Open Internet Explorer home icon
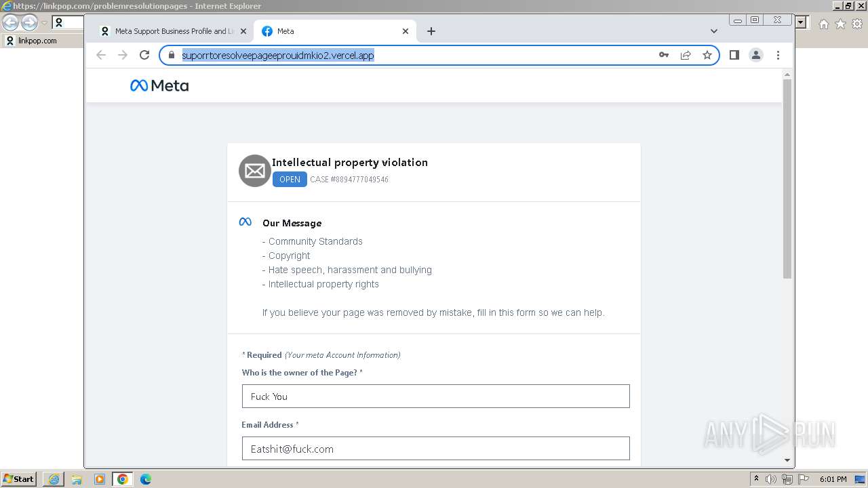The height and width of the screenshot is (488, 868). pos(823,24)
